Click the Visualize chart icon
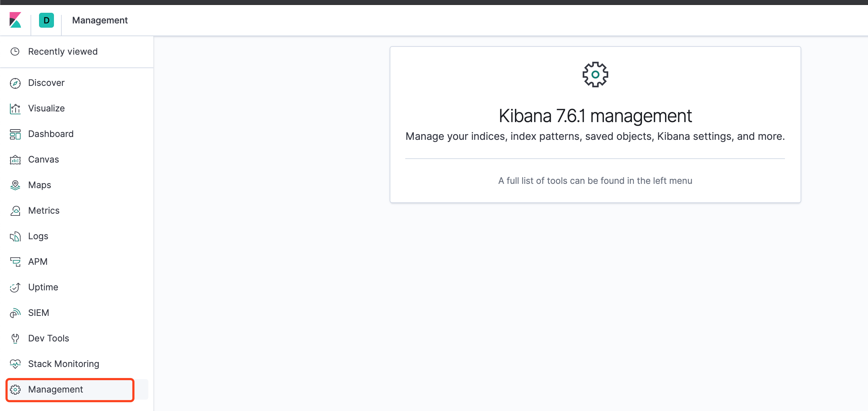868x411 pixels. coord(15,109)
